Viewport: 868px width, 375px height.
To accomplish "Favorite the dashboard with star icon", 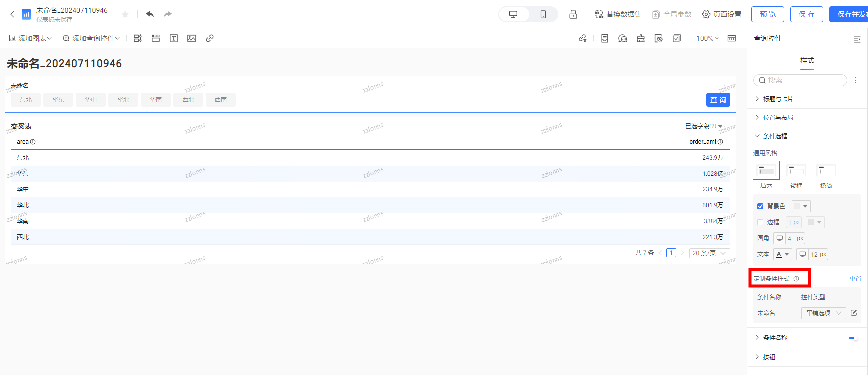I will (x=125, y=14).
